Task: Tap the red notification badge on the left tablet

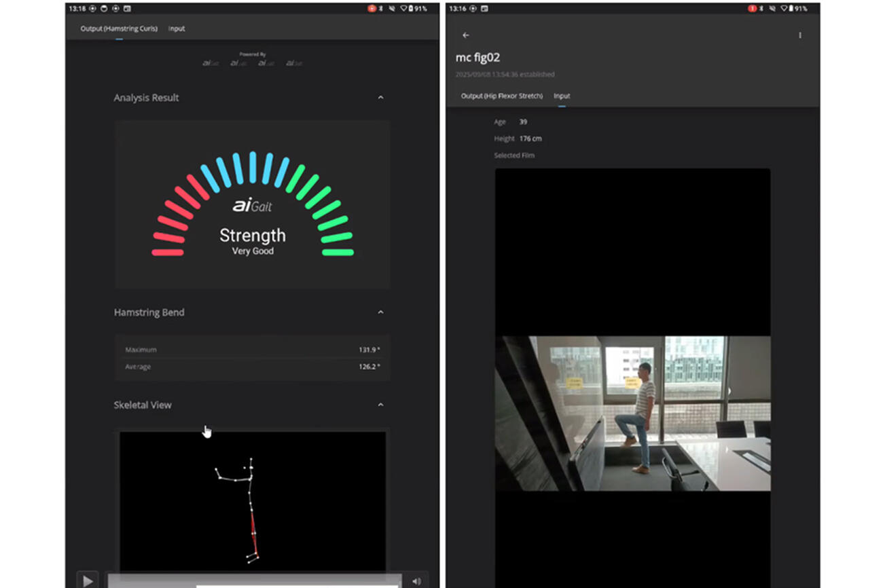Action: (372, 9)
